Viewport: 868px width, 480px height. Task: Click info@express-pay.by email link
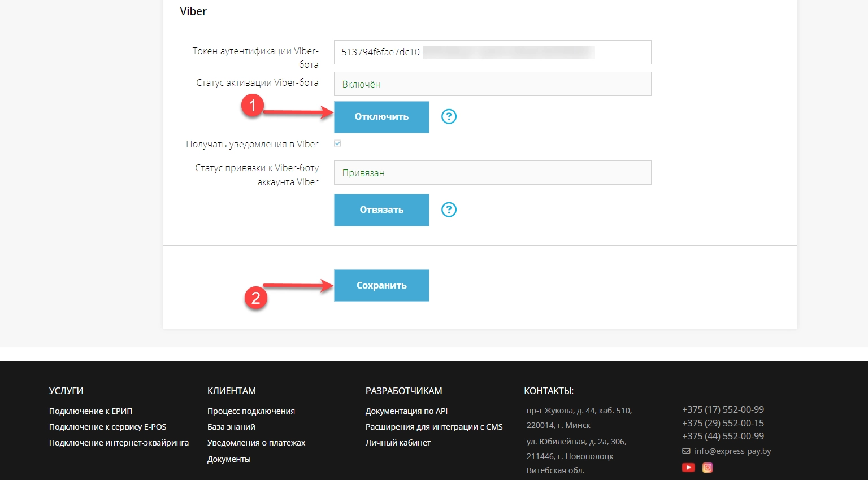coord(732,451)
